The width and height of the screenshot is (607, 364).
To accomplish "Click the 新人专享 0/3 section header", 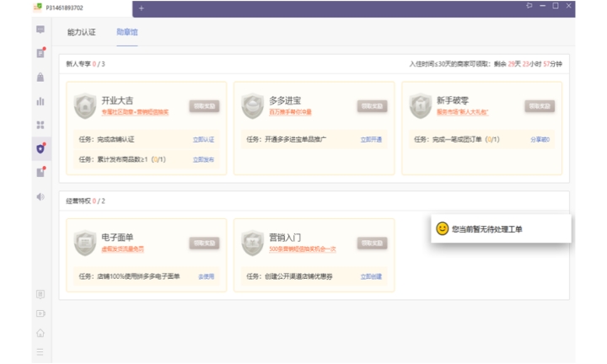I will click(x=85, y=64).
